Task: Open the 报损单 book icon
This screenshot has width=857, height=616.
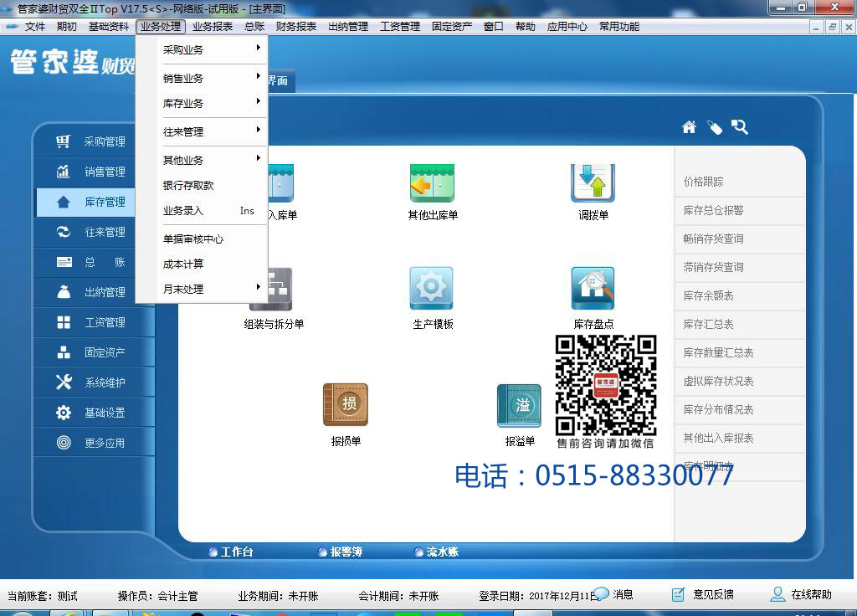Action: (345, 405)
